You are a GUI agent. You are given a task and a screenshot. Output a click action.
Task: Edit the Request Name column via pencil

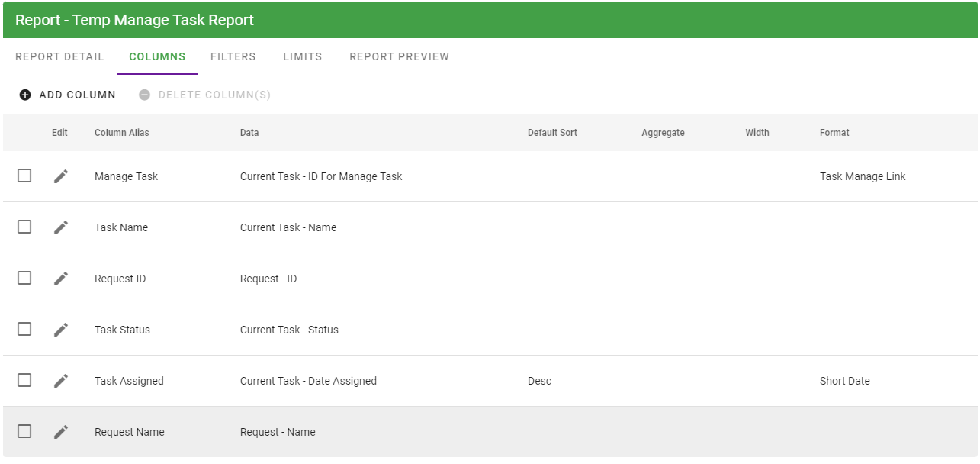click(61, 432)
